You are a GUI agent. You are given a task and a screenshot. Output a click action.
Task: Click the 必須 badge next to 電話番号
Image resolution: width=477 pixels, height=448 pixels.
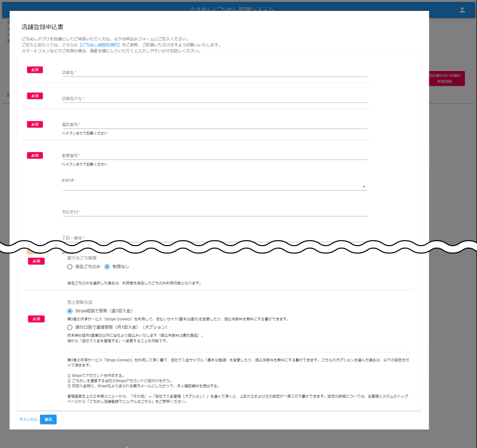pyautogui.click(x=35, y=124)
